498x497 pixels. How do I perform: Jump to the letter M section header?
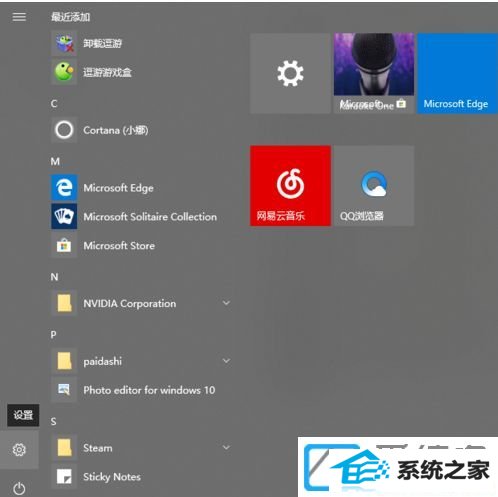point(55,162)
